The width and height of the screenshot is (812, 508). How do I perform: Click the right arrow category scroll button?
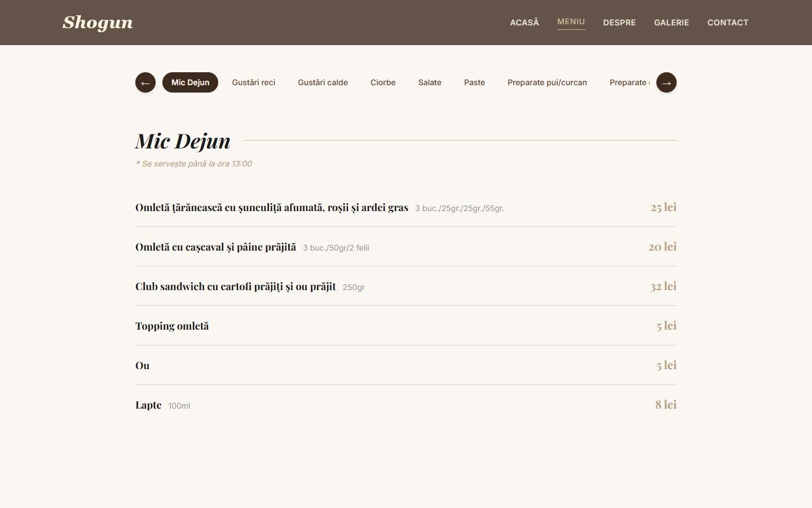[x=667, y=82]
